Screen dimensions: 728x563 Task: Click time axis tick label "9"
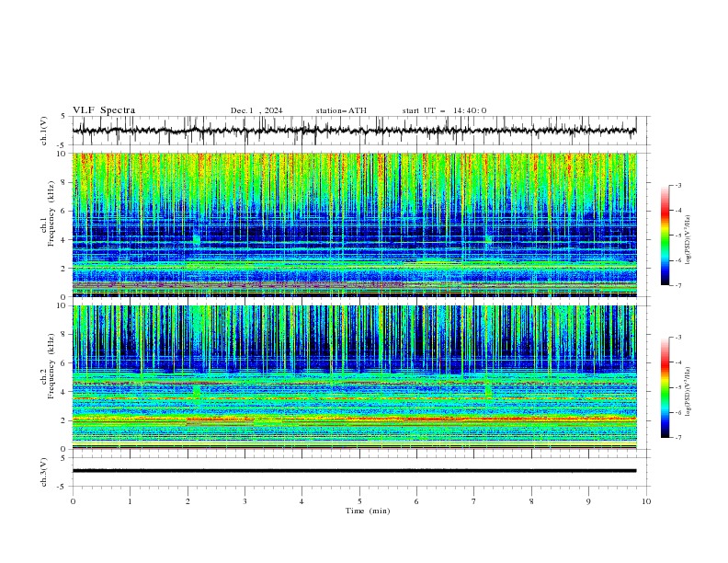588,501
